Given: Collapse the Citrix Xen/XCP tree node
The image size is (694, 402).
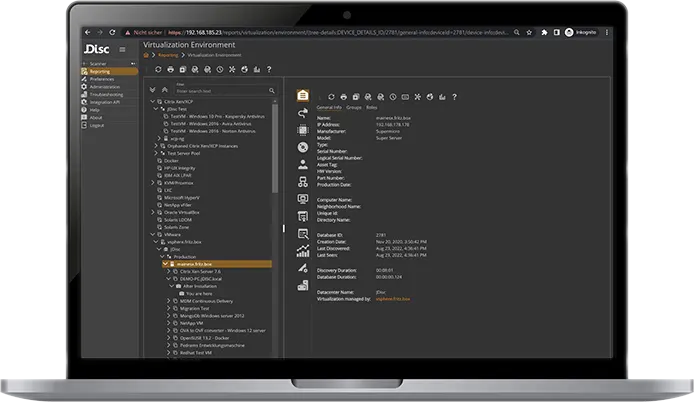Looking at the screenshot, I should click(x=152, y=102).
